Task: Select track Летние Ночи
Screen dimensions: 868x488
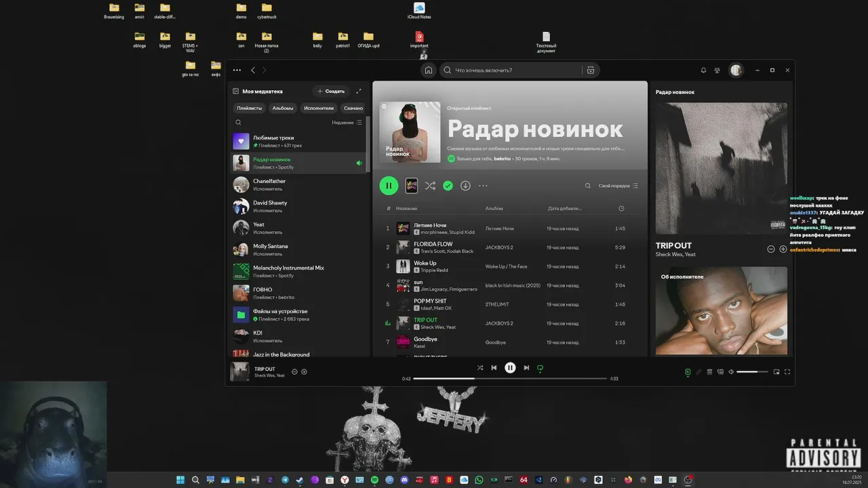Action: click(509, 228)
